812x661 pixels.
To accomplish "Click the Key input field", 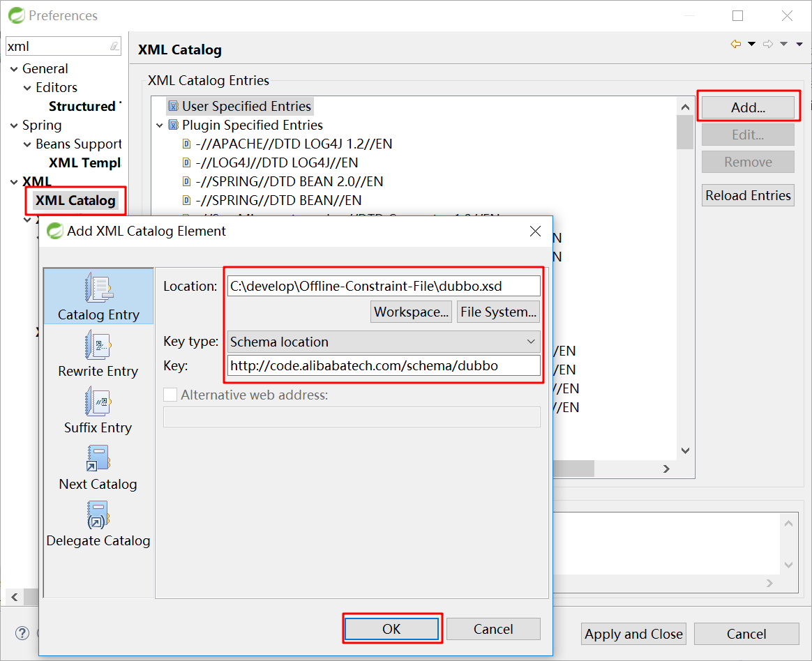I will [384, 365].
